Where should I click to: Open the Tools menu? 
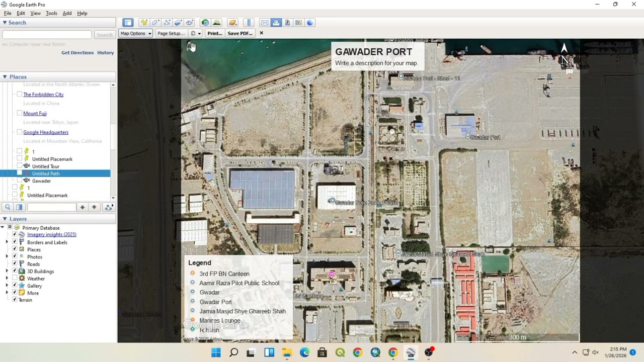coord(51,13)
